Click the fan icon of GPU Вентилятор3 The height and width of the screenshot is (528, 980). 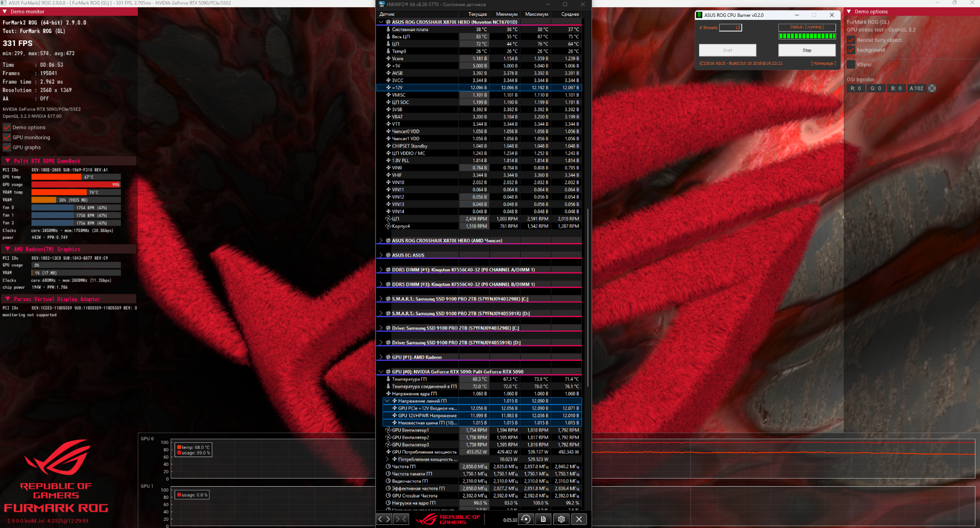(388, 445)
